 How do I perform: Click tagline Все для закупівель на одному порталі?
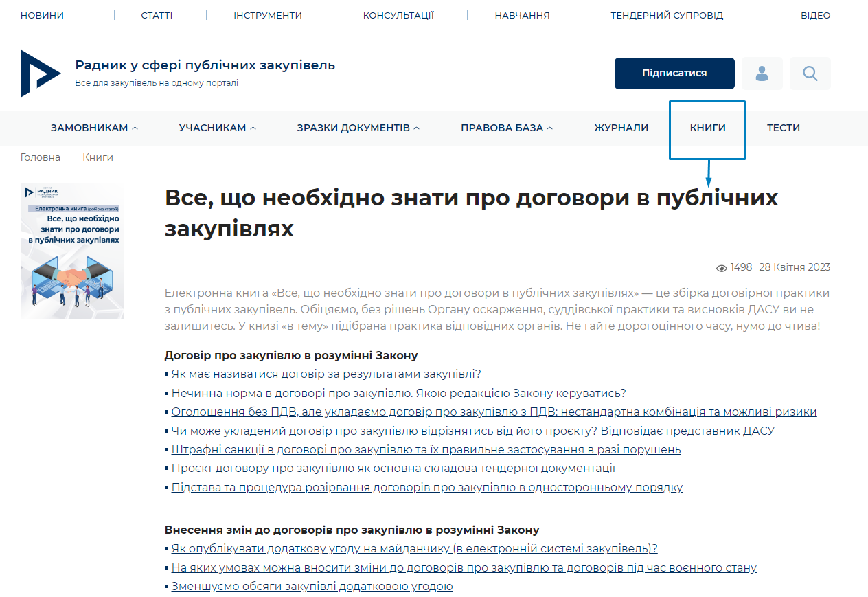pyautogui.click(x=157, y=83)
